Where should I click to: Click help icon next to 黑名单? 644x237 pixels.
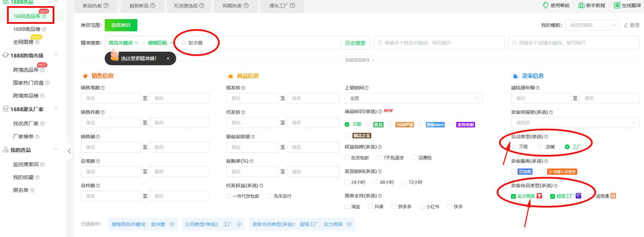pyautogui.click(x=32, y=190)
